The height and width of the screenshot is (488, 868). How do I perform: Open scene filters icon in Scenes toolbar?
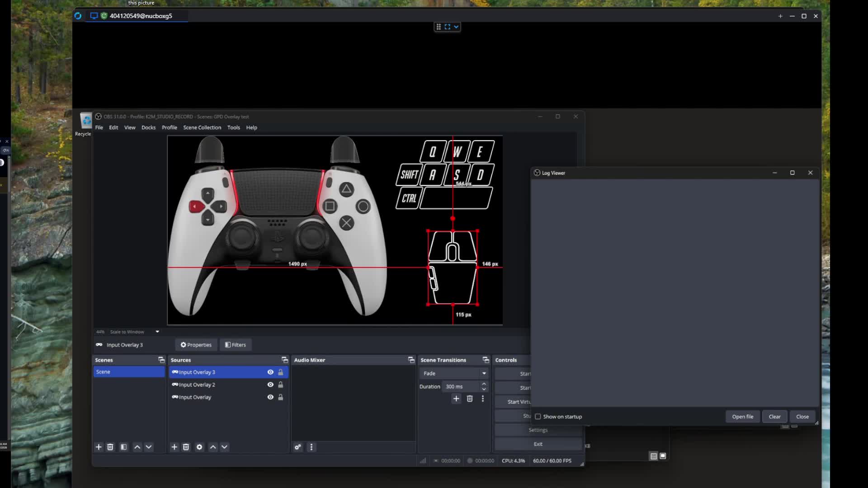point(124,447)
